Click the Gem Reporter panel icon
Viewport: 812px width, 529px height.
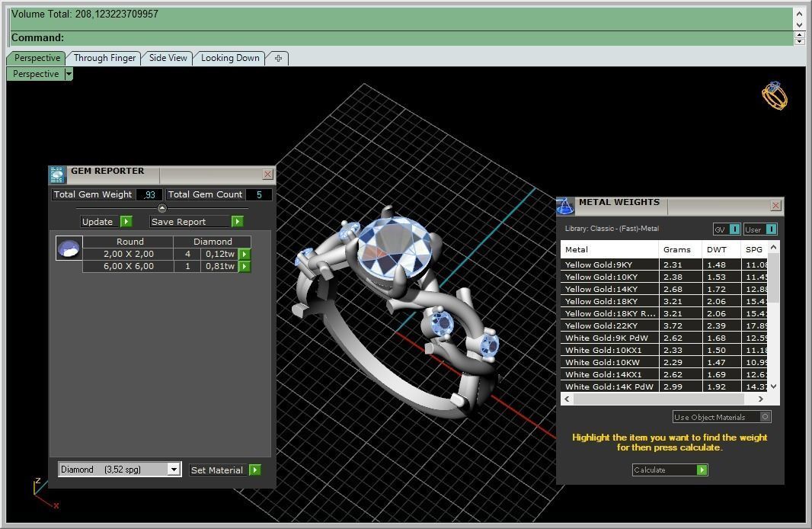click(57, 175)
